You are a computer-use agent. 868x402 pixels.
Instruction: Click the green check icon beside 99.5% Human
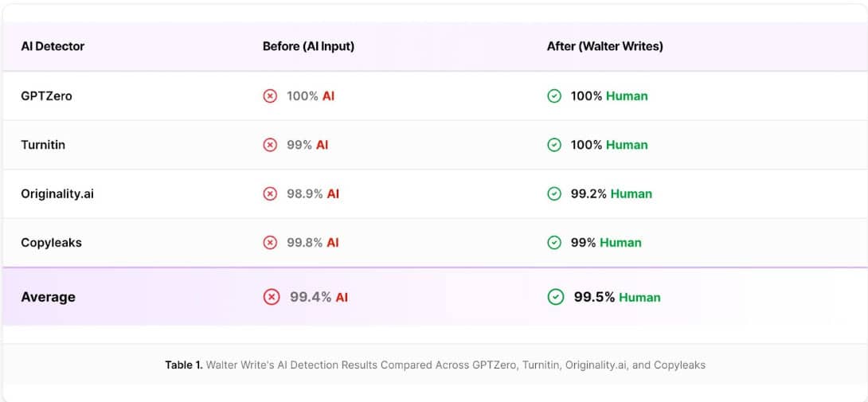coord(556,297)
